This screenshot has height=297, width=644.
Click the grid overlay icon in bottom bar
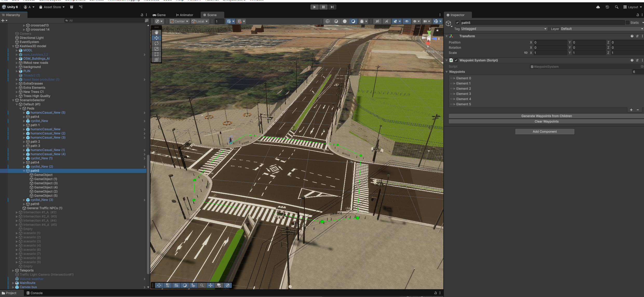click(176, 285)
